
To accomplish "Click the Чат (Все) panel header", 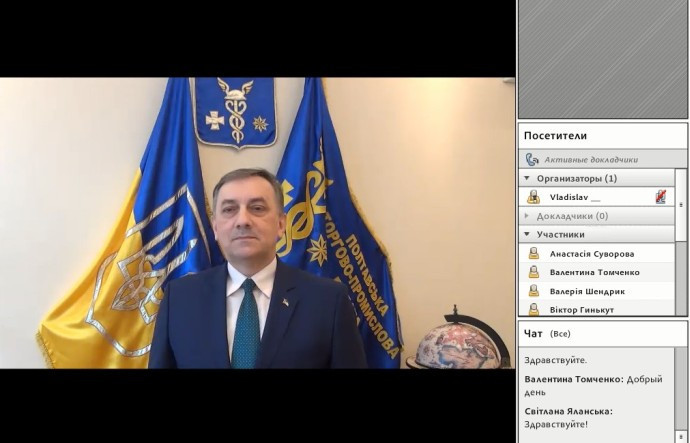I will tap(547, 333).
